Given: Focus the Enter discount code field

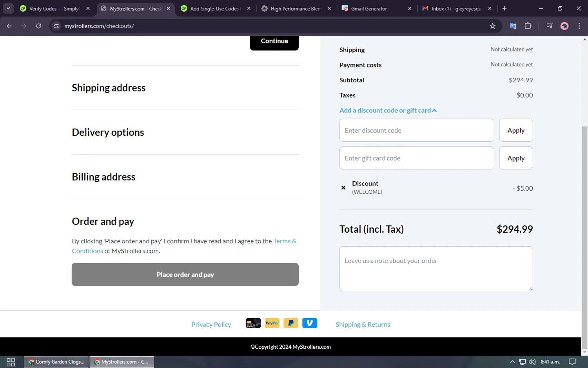Looking at the screenshot, I should coord(417,130).
